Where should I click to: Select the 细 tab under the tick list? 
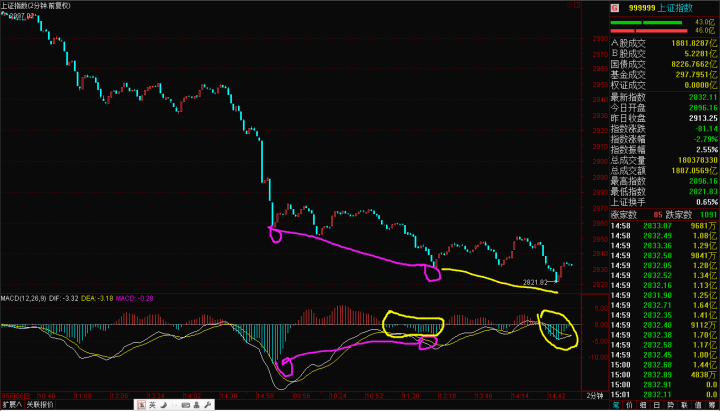pyautogui.click(x=642, y=405)
